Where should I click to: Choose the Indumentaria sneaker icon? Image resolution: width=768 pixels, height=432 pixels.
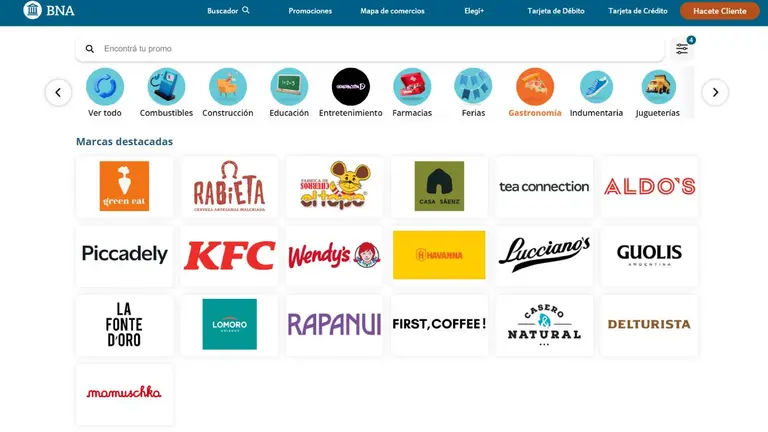pos(596,87)
